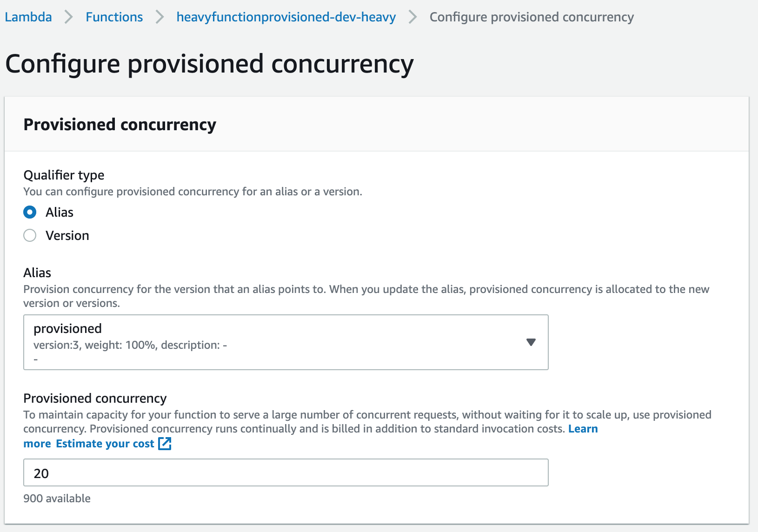
Task: Open the Learn more link
Action: click(583, 429)
